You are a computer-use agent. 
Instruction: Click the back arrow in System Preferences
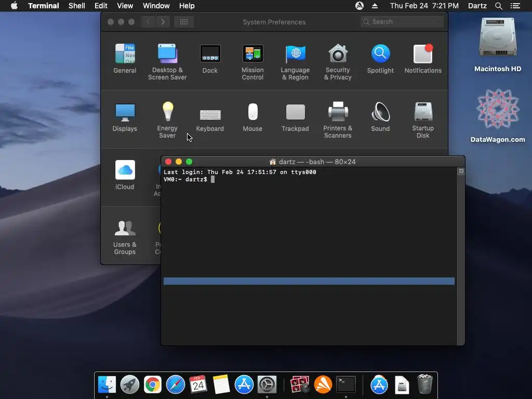point(148,22)
